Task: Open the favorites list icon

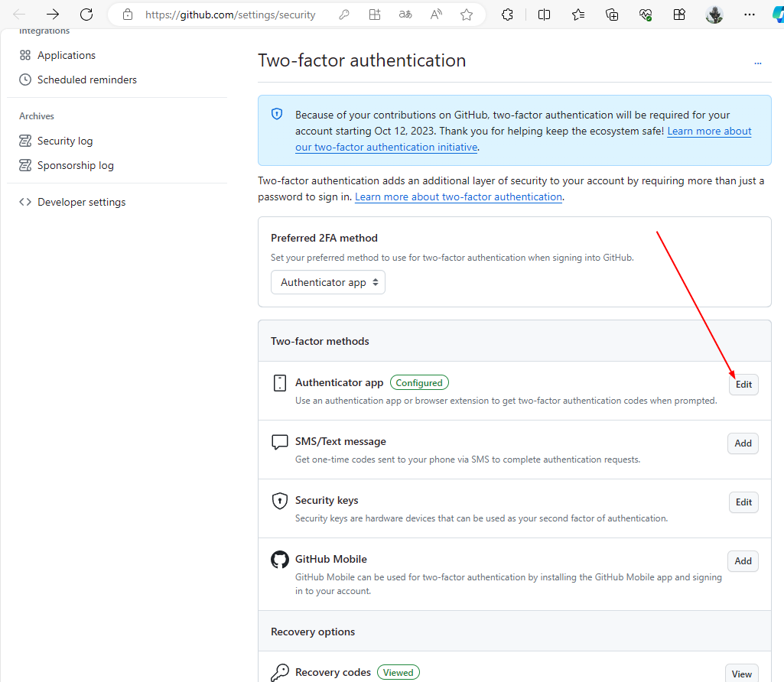Action: [578, 15]
